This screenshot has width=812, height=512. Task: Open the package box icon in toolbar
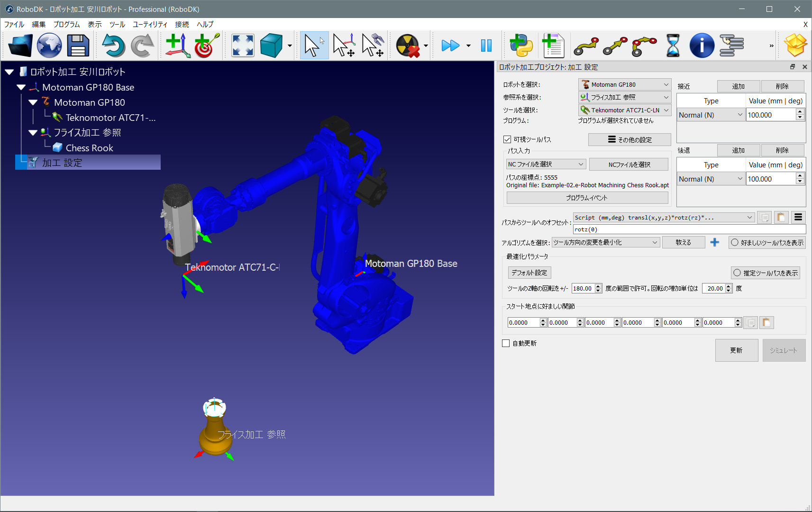pyautogui.click(x=795, y=46)
